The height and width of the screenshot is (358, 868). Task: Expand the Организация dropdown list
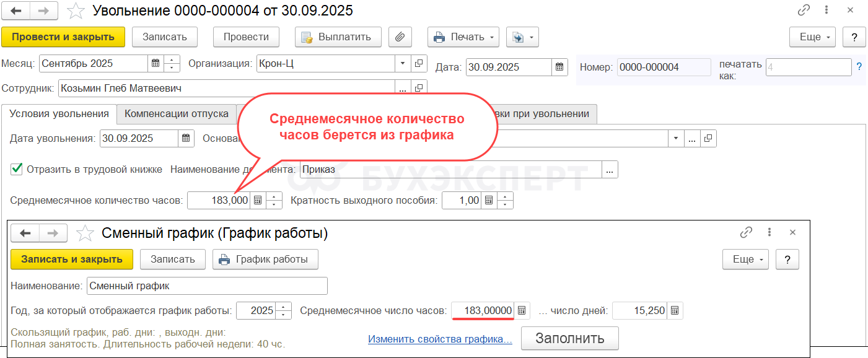point(402,64)
